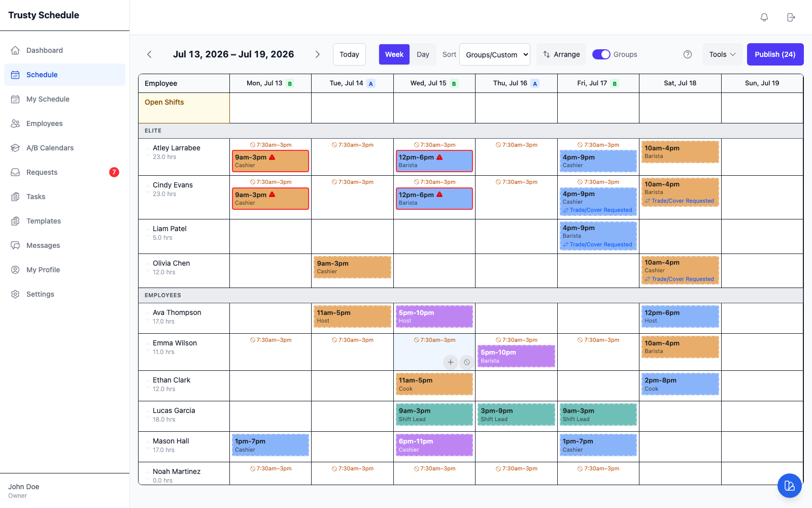Viewport: 812px width, 508px height.
Task: Open Ethan Clark's 11am-5pm Cook shift
Action: pos(434,384)
